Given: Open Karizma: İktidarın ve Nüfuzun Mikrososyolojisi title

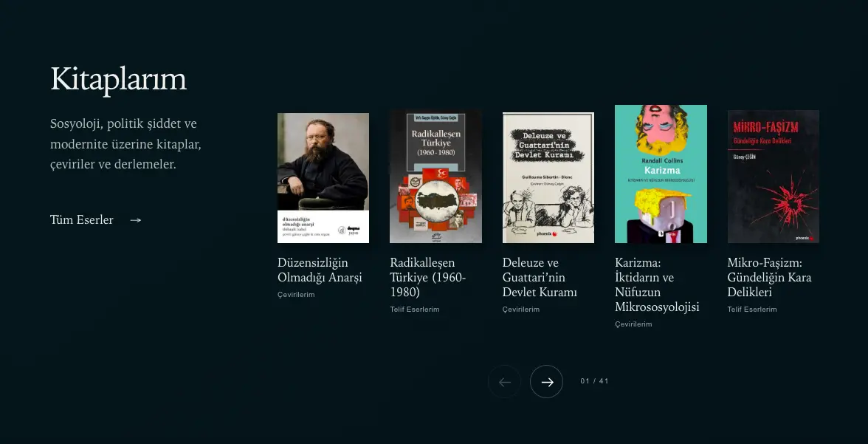Looking at the screenshot, I should 657,285.
